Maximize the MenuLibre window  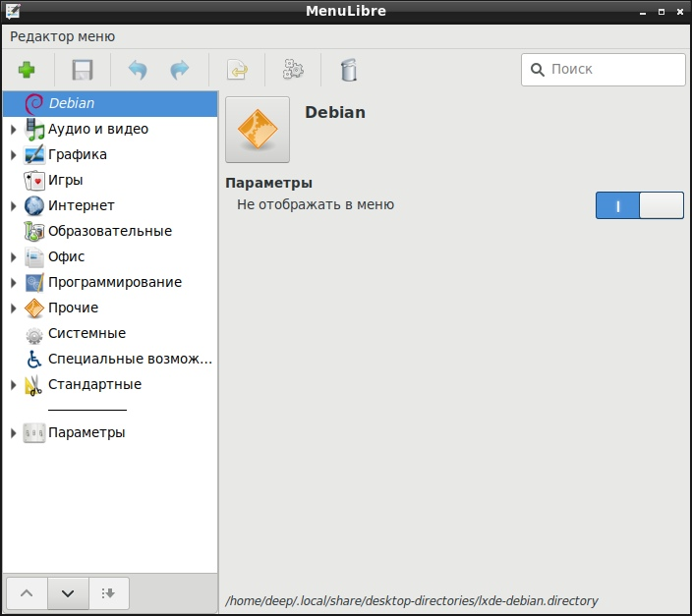click(x=662, y=12)
